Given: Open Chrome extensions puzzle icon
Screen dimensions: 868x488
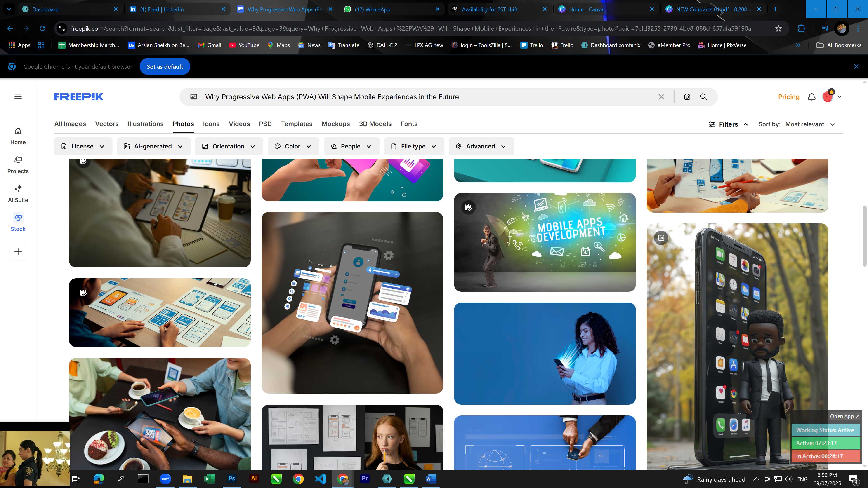Looking at the screenshot, I should point(801,29).
